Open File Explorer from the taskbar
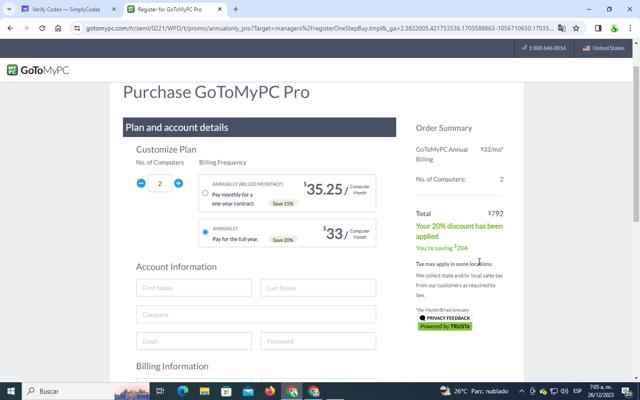This screenshot has width=640, height=400. coord(204,391)
